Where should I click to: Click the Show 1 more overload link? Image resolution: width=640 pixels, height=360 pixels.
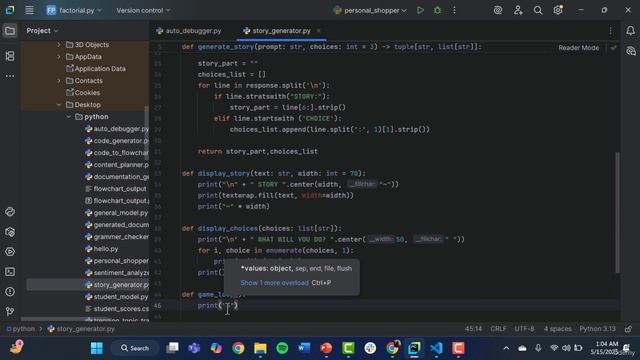[274, 283]
